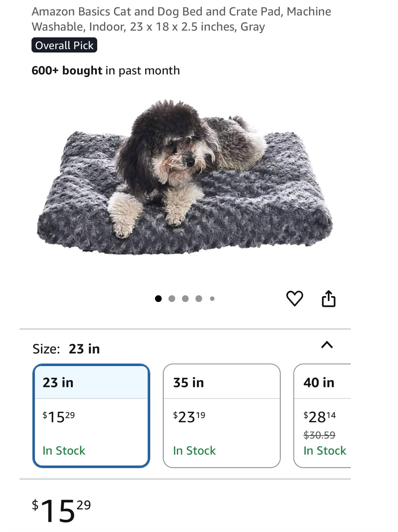Select the fifth image carousel dot
The height and width of the screenshot is (532, 398).
click(212, 298)
